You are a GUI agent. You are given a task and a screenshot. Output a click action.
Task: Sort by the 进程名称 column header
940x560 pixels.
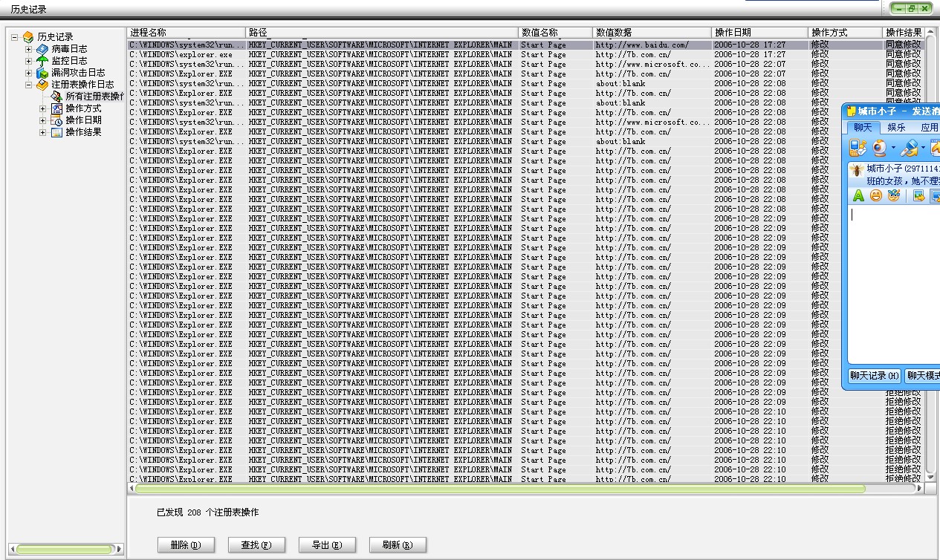[187, 33]
